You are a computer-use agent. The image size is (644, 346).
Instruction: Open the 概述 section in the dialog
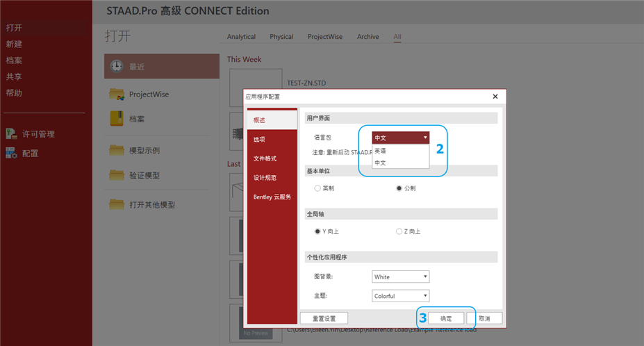[x=272, y=120]
